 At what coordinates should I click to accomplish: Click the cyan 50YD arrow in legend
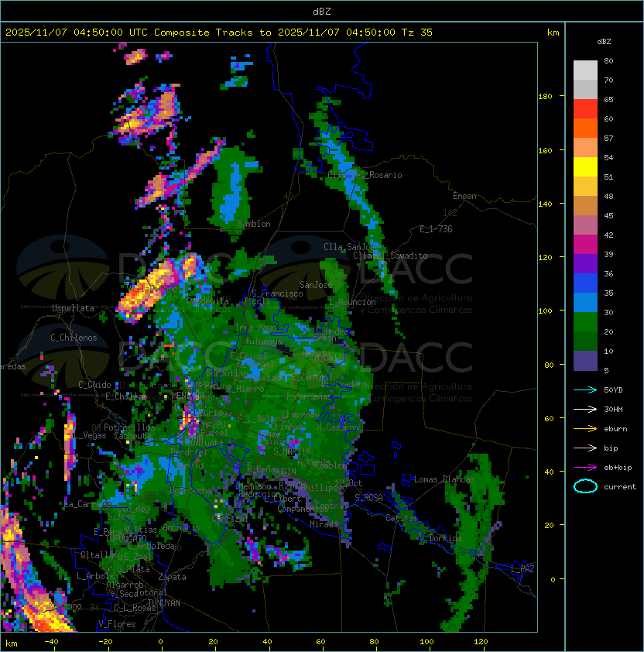585,390
